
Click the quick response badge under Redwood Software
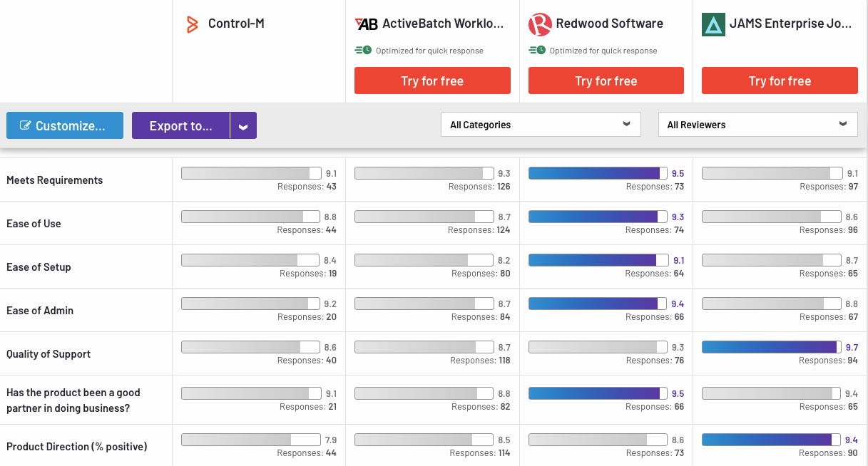tap(535, 50)
